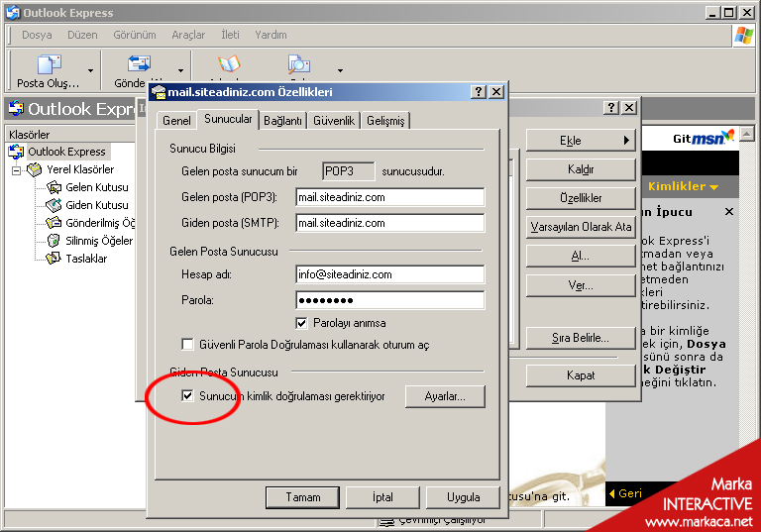Image resolution: width=761 pixels, height=532 pixels.
Task: Click the Ver... button
Action: click(581, 285)
